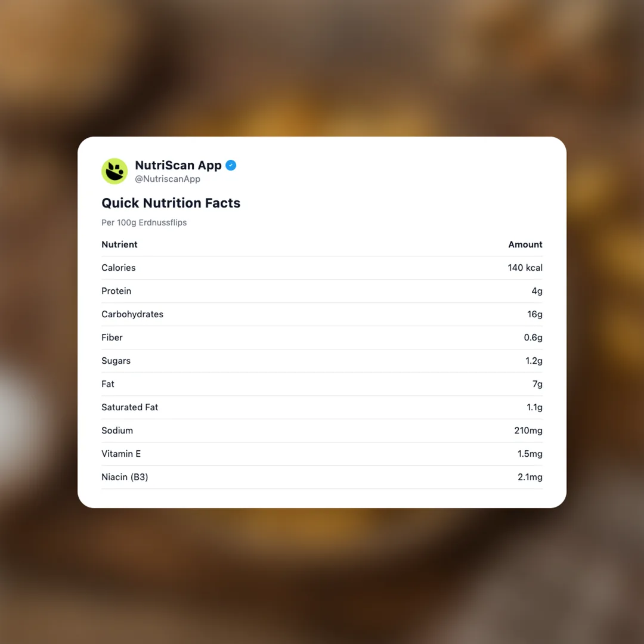Click the Per 100g Erdnussflips subtitle
The width and height of the screenshot is (644, 644).
pos(144,222)
